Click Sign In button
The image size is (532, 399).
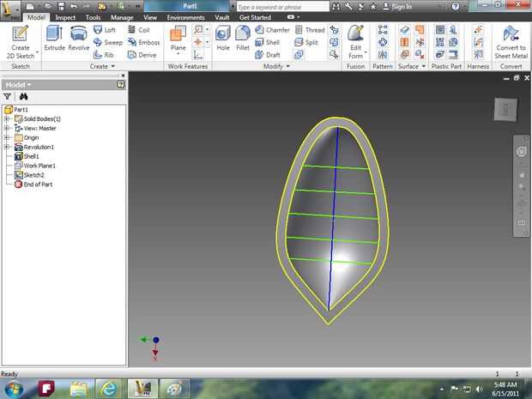coord(397,7)
